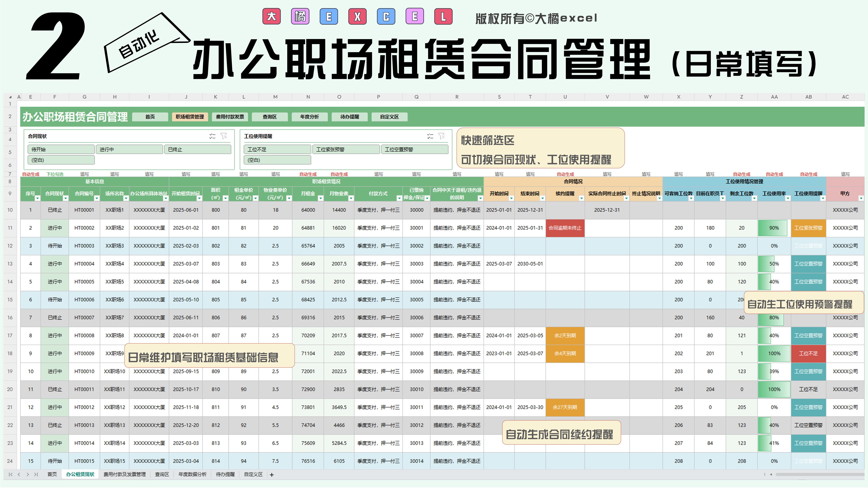Jump to last sheet arrow

pos(36,475)
